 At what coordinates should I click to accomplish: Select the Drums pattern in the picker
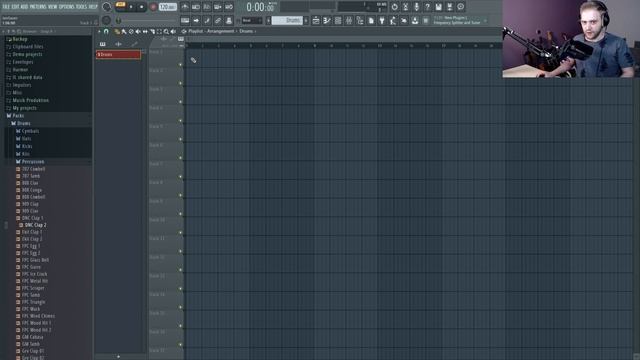pyautogui.click(x=118, y=54)
